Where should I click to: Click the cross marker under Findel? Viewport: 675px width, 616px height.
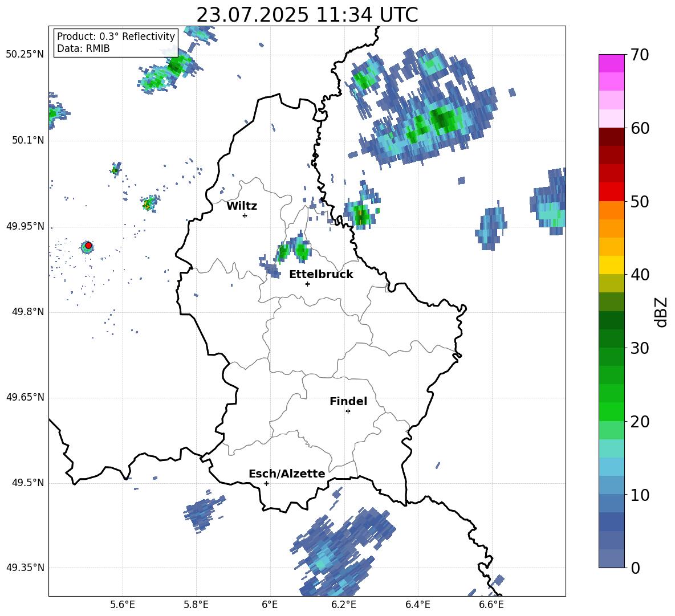click(348, 411)
